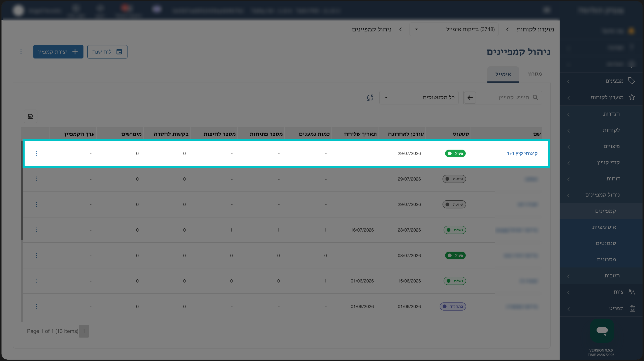Open row options for the 08/07/2026 campaign

tap(36, 255)
